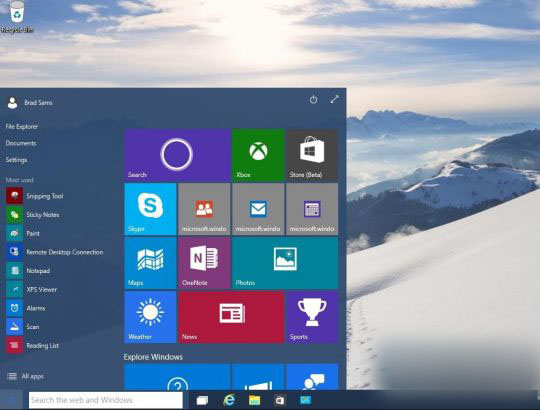Open File Explorer link in Start menu
540x410 pixels.
click(x=22, y=126)
